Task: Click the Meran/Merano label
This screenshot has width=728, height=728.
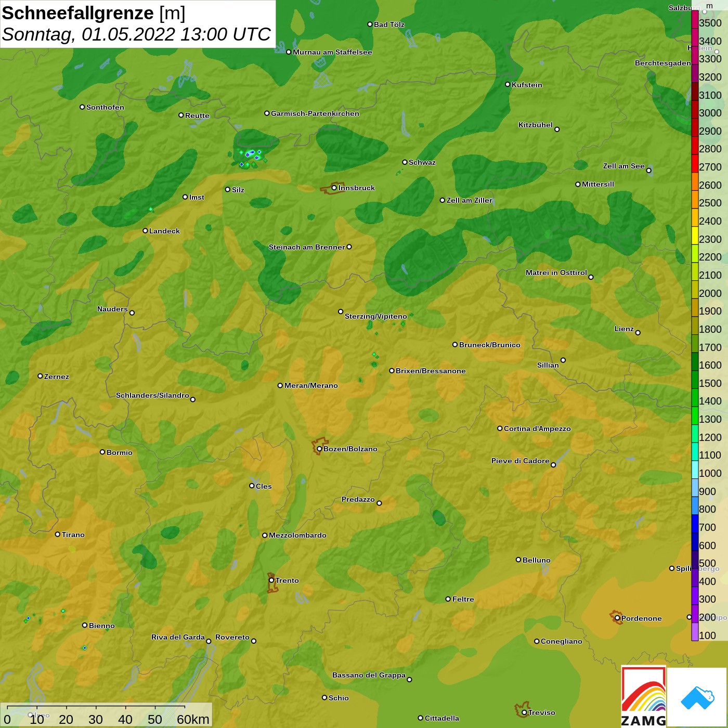Action: pyautogui.click(x=311, y=385)
